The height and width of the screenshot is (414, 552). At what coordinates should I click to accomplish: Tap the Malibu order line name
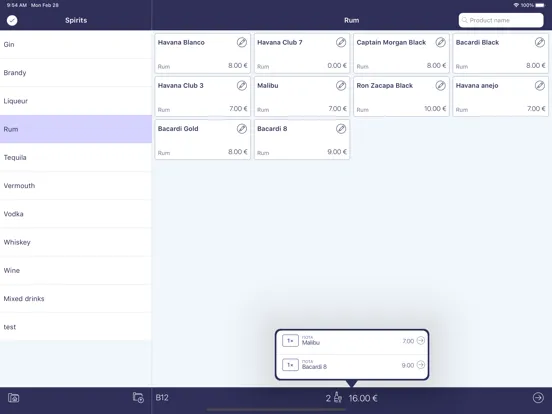click(x=311, y=343)
